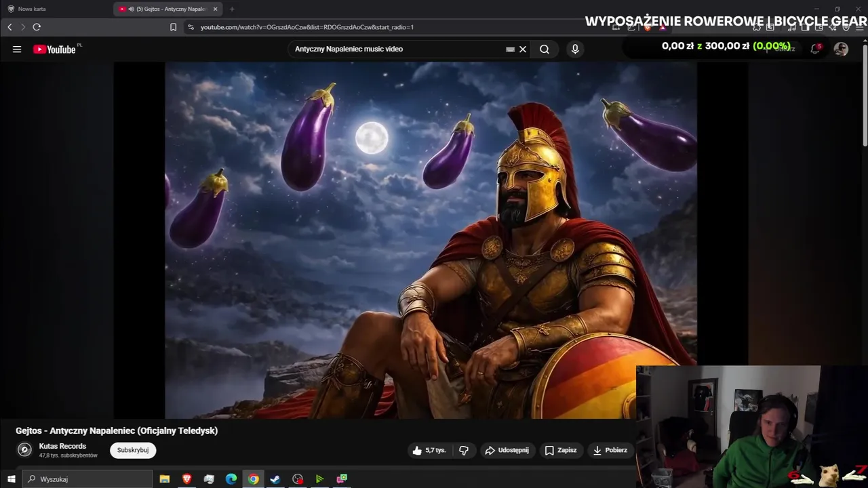Open the on-screen keyboard icon in search
Screen dimensions: 868x488
(510, 49)
